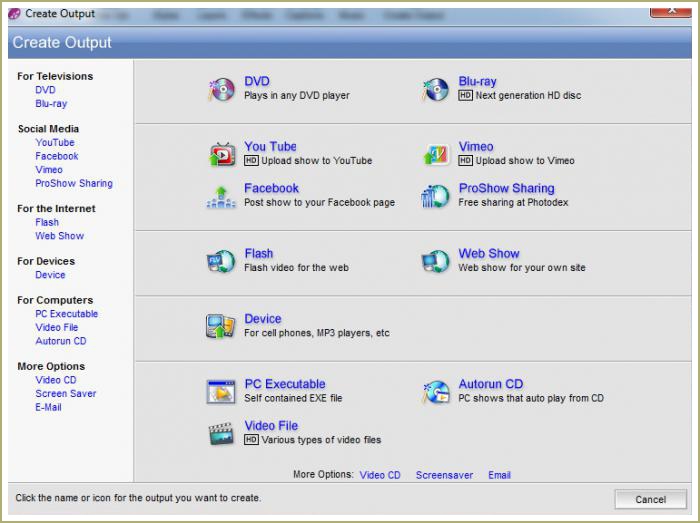
Task: Click Screensaver in bottom More Options row
Action: (x=444, y=475)
